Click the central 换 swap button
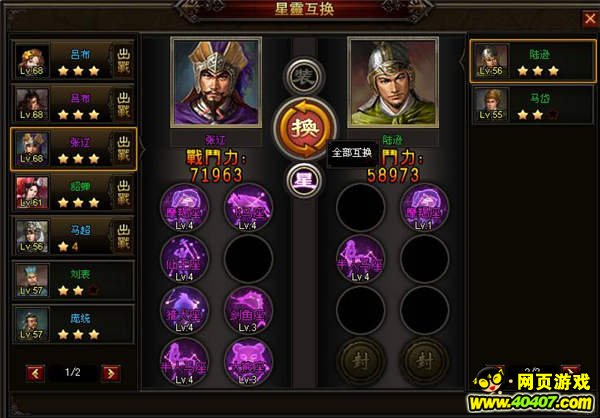Image resolution: width=600 pixels, height=418 pixels. [305, 127]
